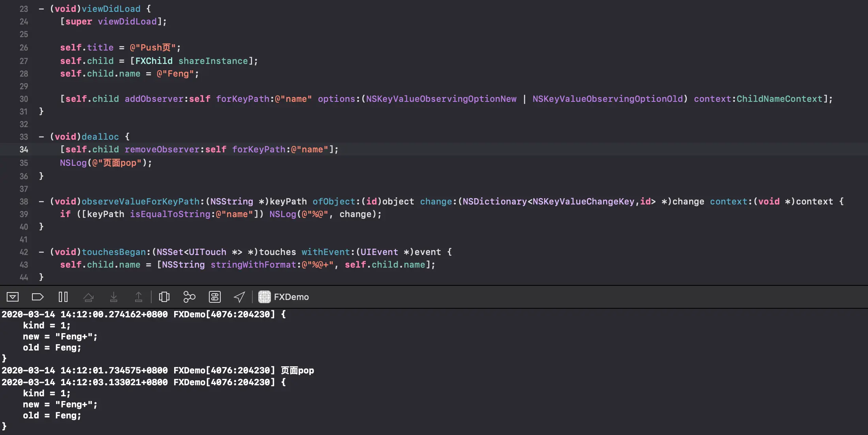
Task: Click the observeValueForKeyPath method name
Action: (x=140, y=201)
